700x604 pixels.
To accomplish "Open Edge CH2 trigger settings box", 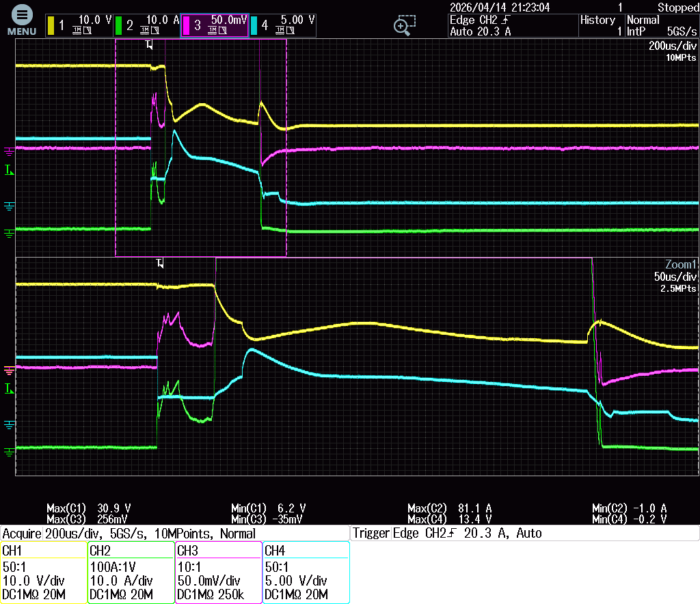I will pos(513,25).
